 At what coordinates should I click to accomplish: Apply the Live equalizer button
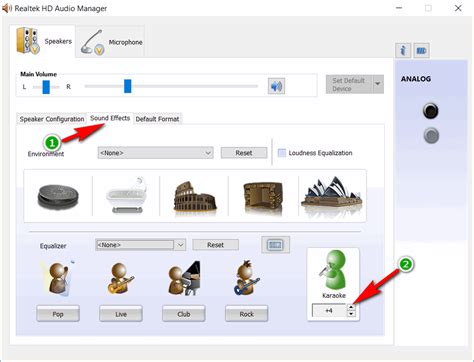121,314
